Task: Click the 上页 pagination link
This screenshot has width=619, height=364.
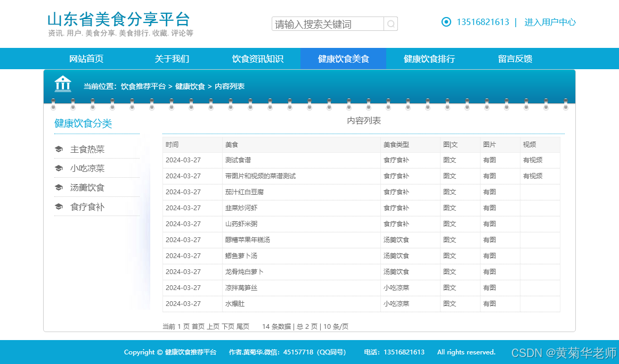Action: (213, 327)
